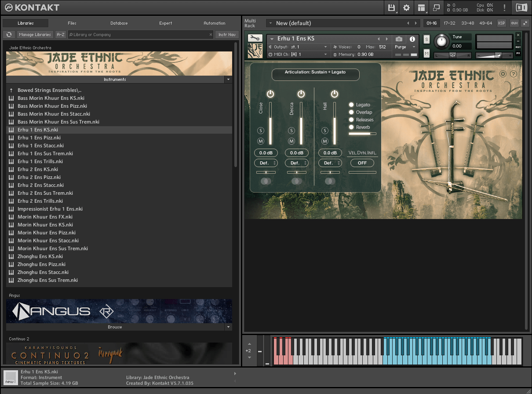
Task: Select rack page 33-48
Action: 468,23
